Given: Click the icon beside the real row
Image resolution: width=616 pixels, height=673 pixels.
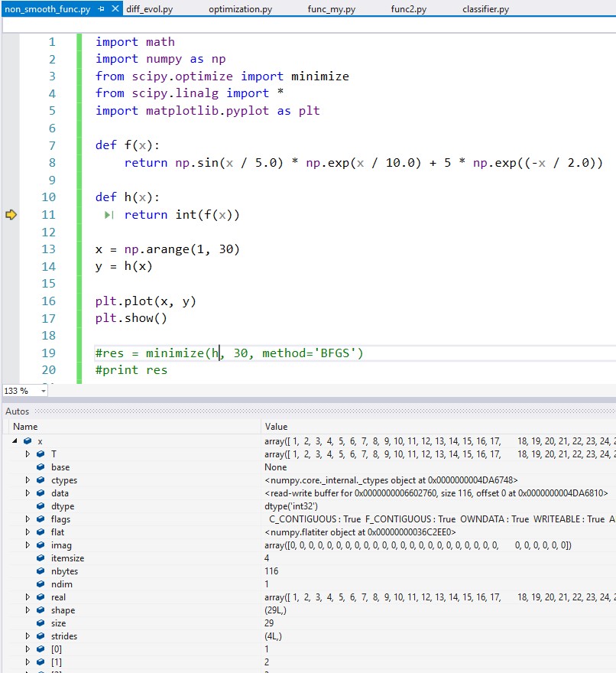Looking at the screenshot, I should 41,597.
